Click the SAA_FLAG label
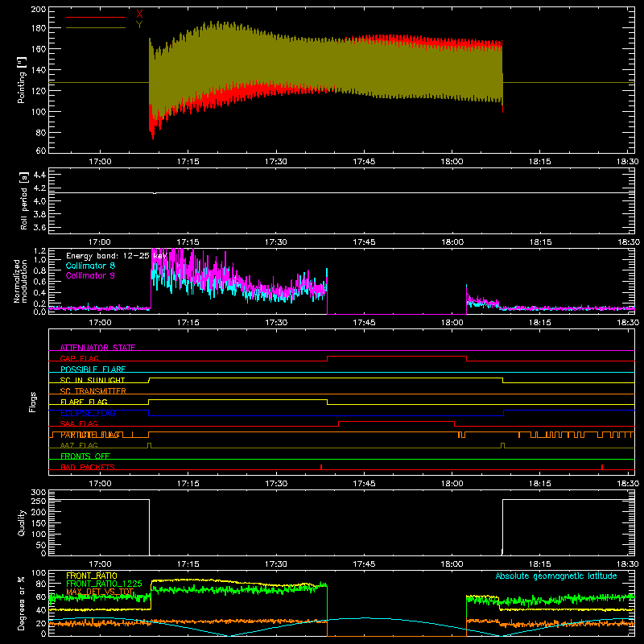The image size is (644, 644). 79,423
